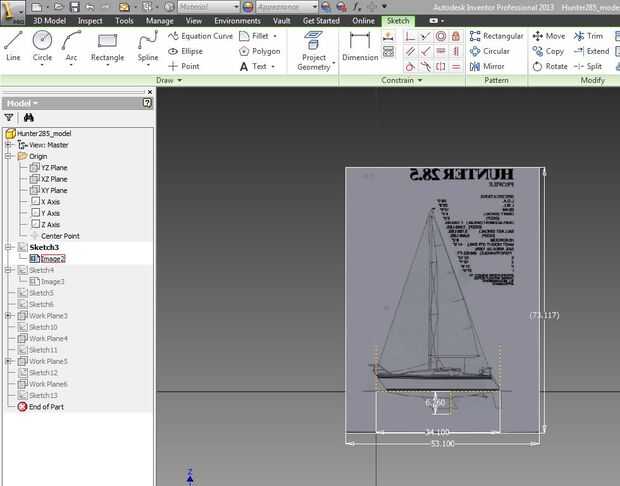The image size is (620, 486).
Task: Open the browser filter funnel icon
Action: 9,117
